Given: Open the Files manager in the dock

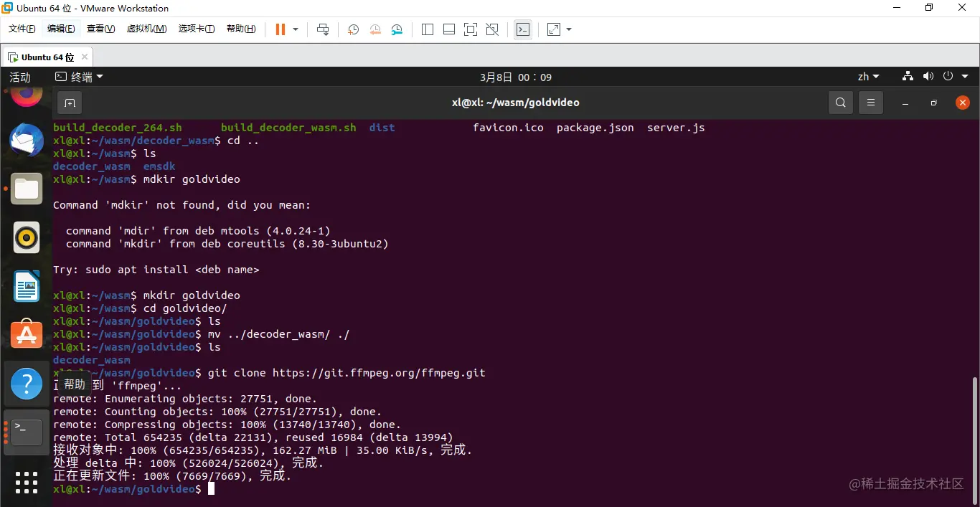Looking at the screenshot, I should coord(27,189).
